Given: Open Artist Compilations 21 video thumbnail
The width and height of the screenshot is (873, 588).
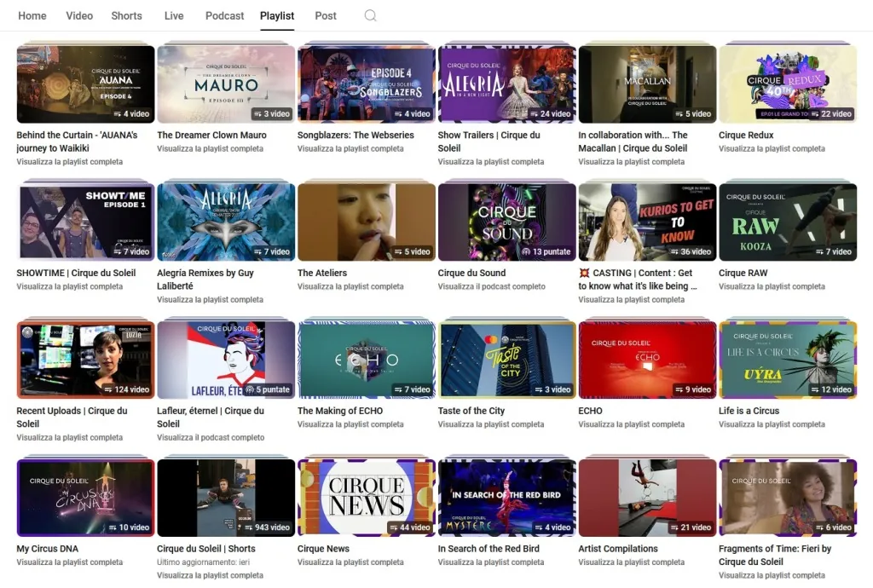Looking at the screenshot, I should coord(648,498).
